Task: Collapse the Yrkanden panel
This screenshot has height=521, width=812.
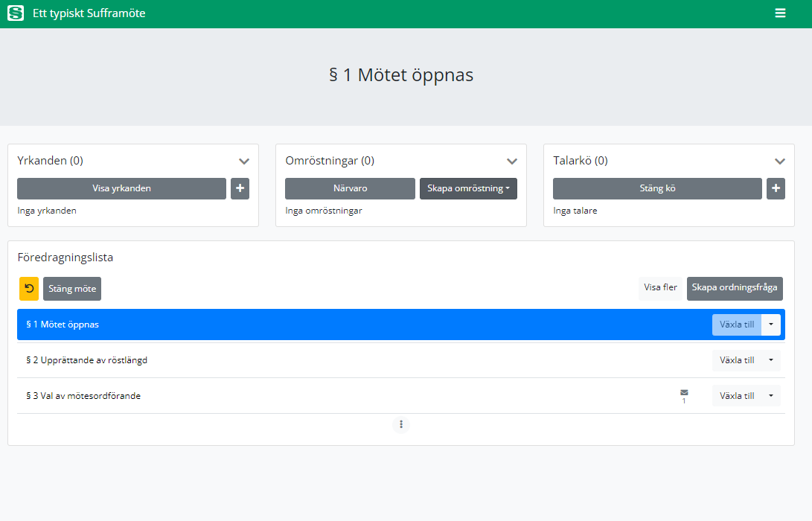Action: point(243,161)
